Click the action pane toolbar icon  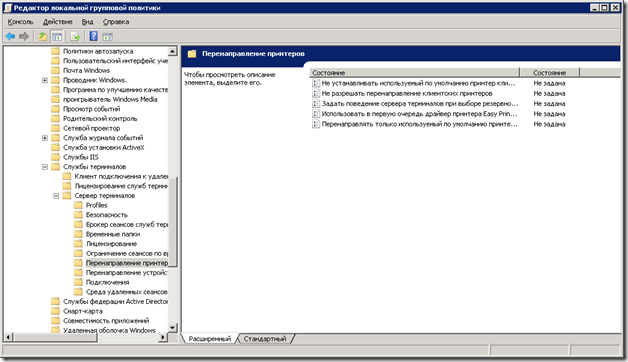107,37
